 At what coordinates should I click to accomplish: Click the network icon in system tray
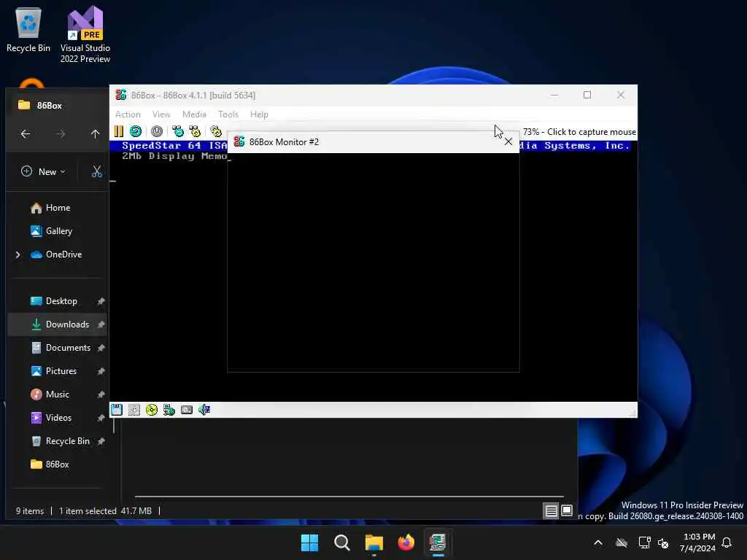pyautogui.click(x=645, y=542)
